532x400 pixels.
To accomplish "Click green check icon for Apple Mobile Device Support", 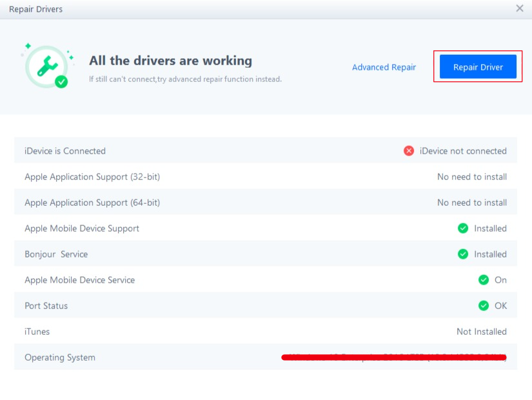I will pyautogui.click(x=463, y=228).
